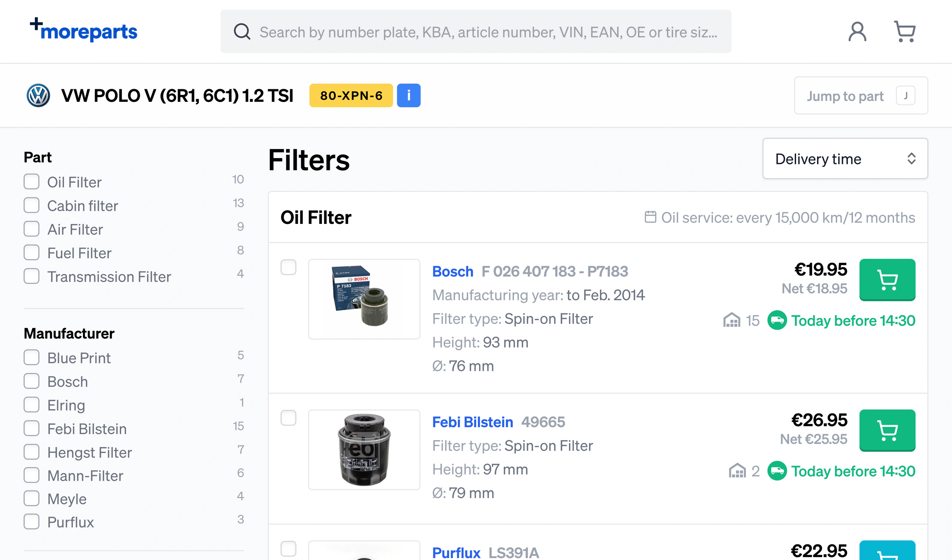Filter by Blue Print manufacturer

(31, 357)
